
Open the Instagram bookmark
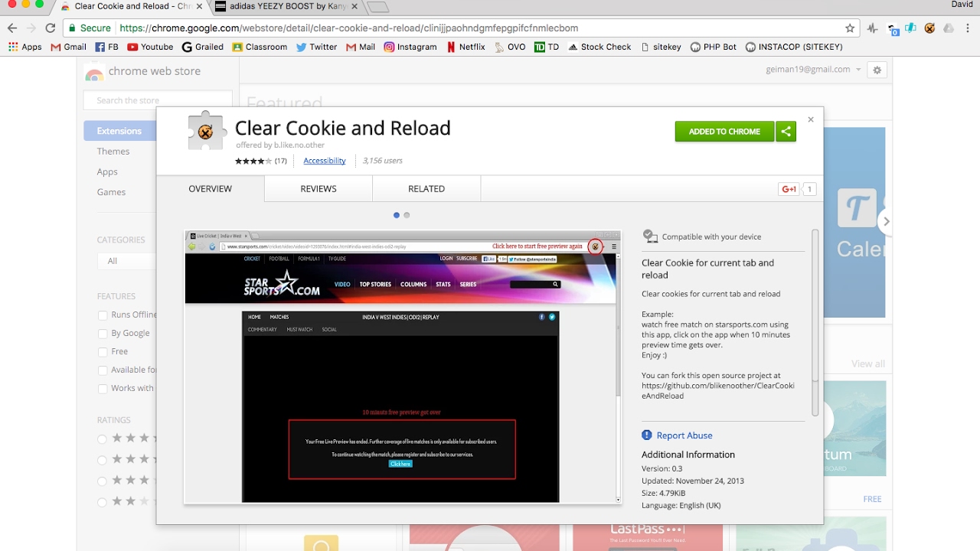pos(410,47)
